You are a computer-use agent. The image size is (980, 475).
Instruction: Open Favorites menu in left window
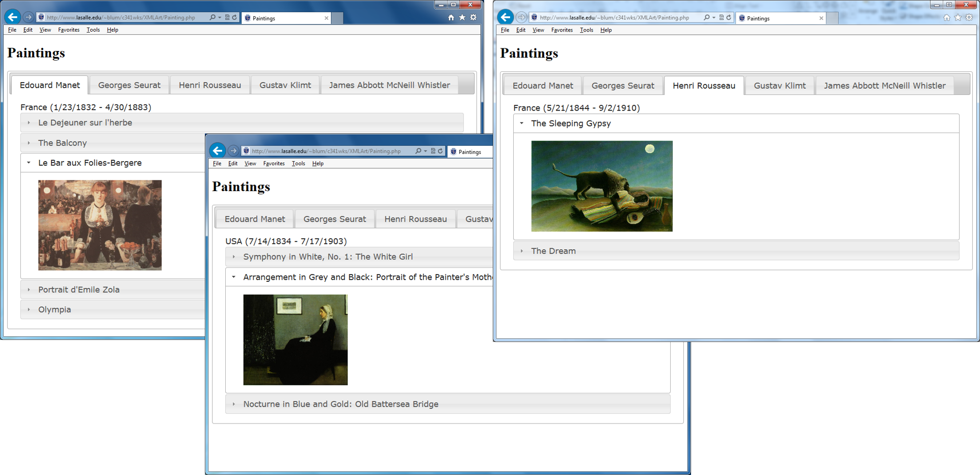point(69,30)
